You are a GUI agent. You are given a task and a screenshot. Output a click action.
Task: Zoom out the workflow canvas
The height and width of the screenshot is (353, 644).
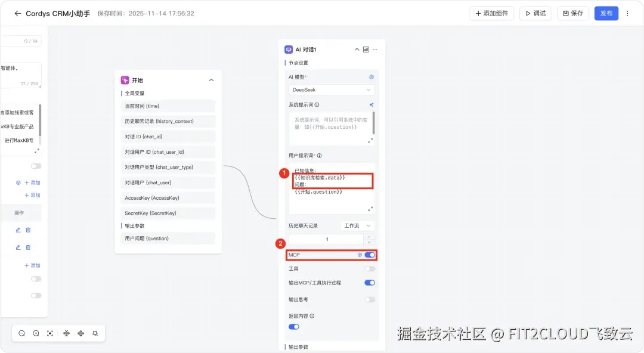(22, 333)
